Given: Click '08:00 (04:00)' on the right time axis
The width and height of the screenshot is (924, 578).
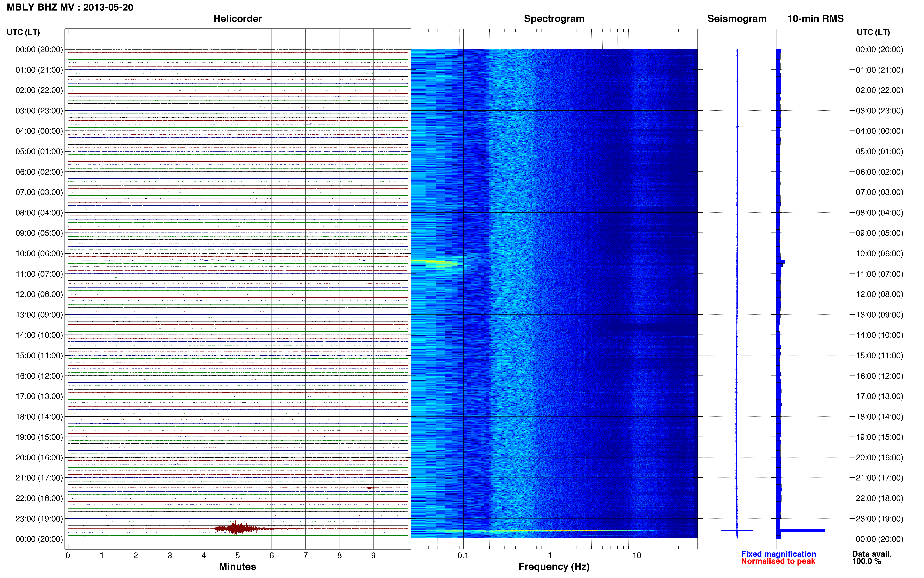Looking at the screenshot, I should (879, 213).
